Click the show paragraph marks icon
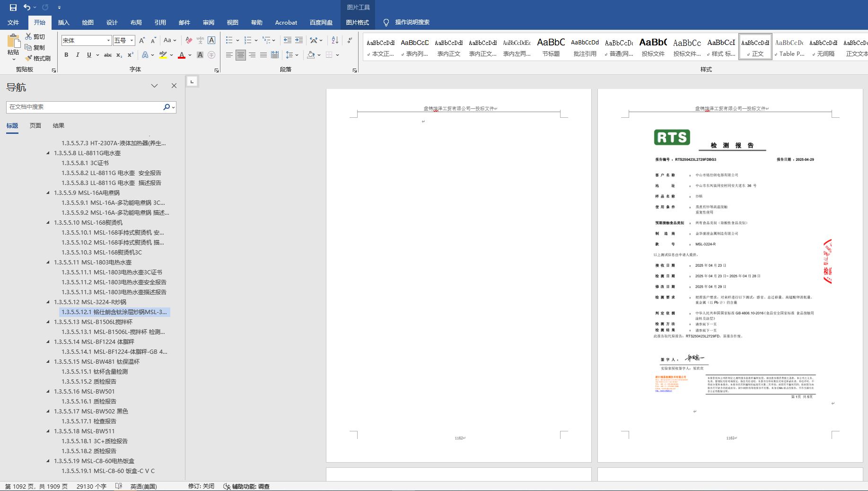This screenshot has height=491, width=868. coord(350,40)
